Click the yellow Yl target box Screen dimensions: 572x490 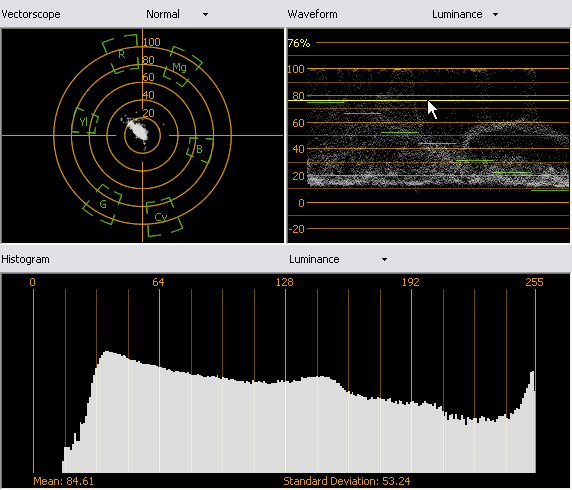point(85,121)
